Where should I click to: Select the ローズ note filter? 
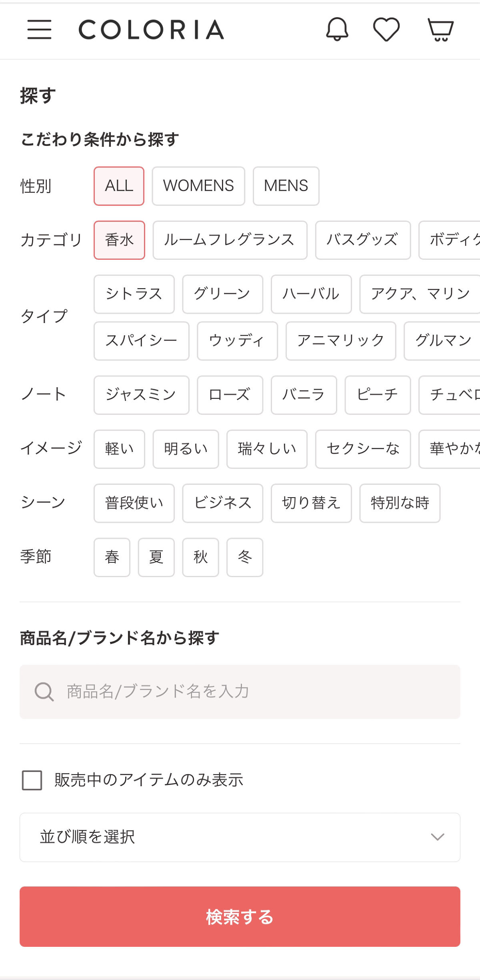click(230, 395)
